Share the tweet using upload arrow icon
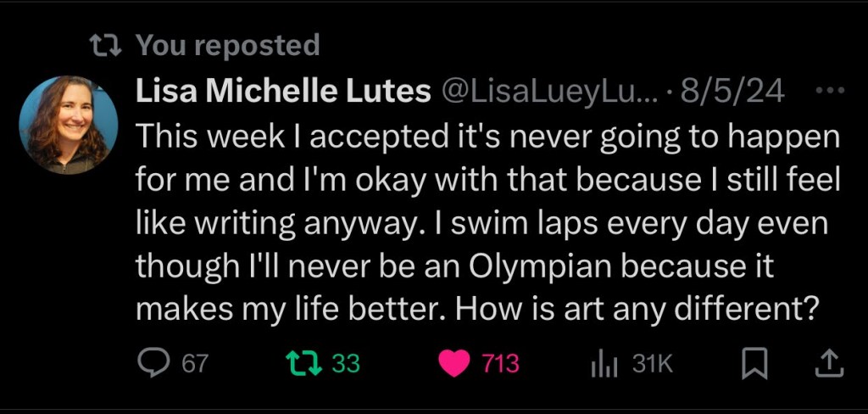 (x=828, y=364)
